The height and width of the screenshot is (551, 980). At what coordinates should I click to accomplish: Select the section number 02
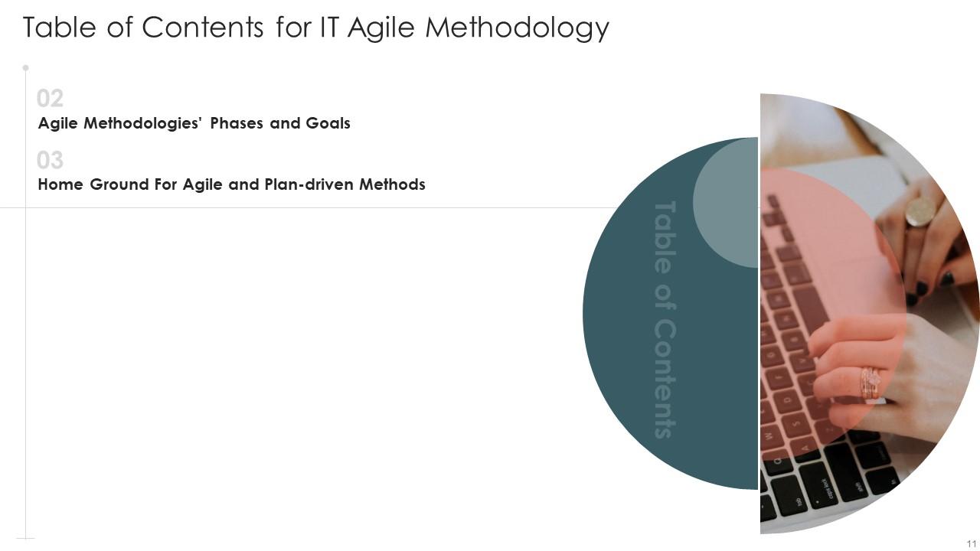[x=50, y=98]
